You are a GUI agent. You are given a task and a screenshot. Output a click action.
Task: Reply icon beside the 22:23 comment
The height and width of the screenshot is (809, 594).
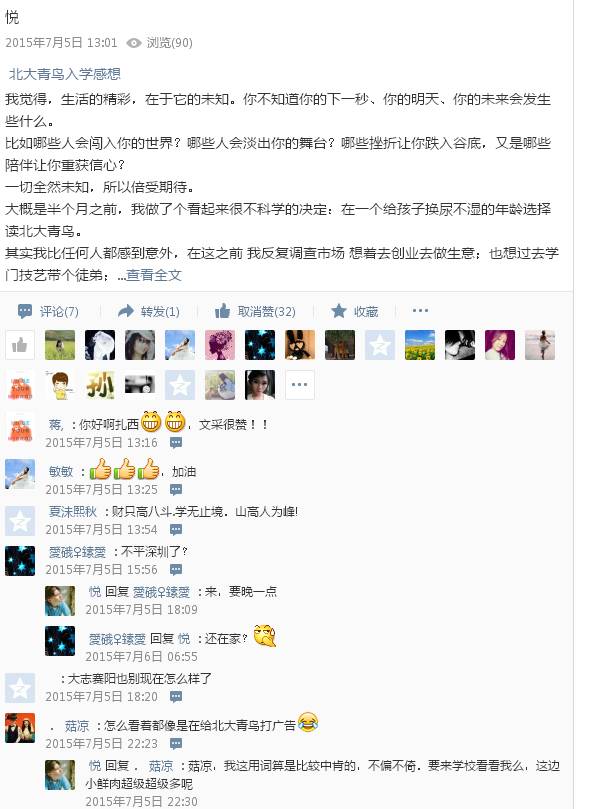tap(176, 743)
